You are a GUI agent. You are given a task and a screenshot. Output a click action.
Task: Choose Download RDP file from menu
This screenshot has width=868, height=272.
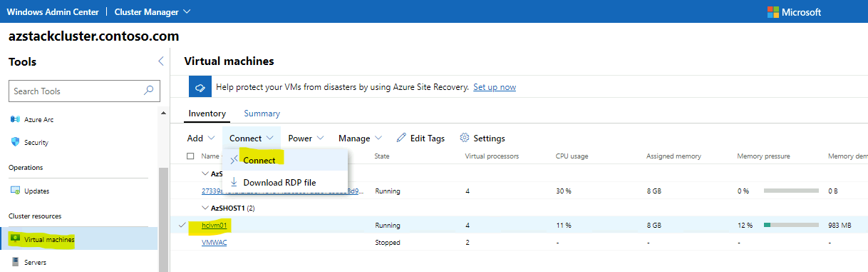279,182
